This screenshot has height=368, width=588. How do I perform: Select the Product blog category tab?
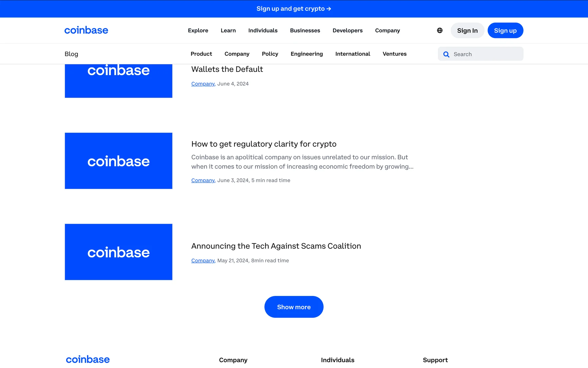(x=201, y=54)
